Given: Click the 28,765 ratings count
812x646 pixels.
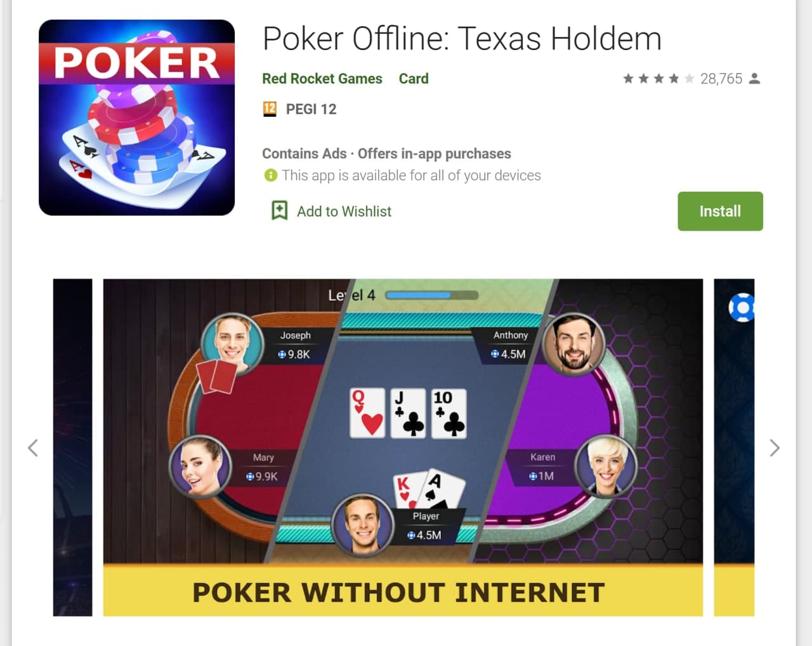Looking at the screenshot, I should tap(721, 79).
